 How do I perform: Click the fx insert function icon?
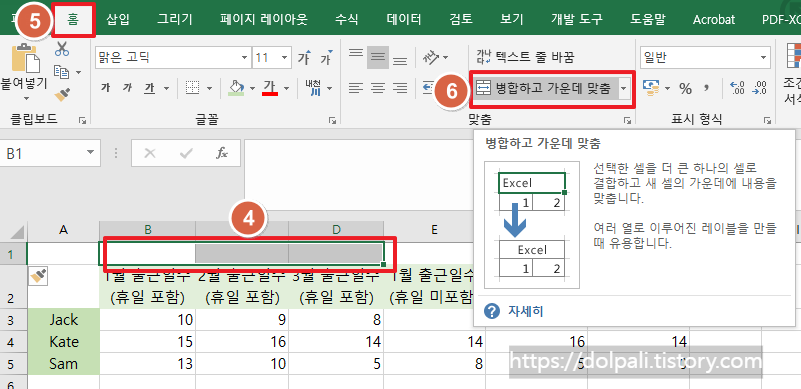222,153
